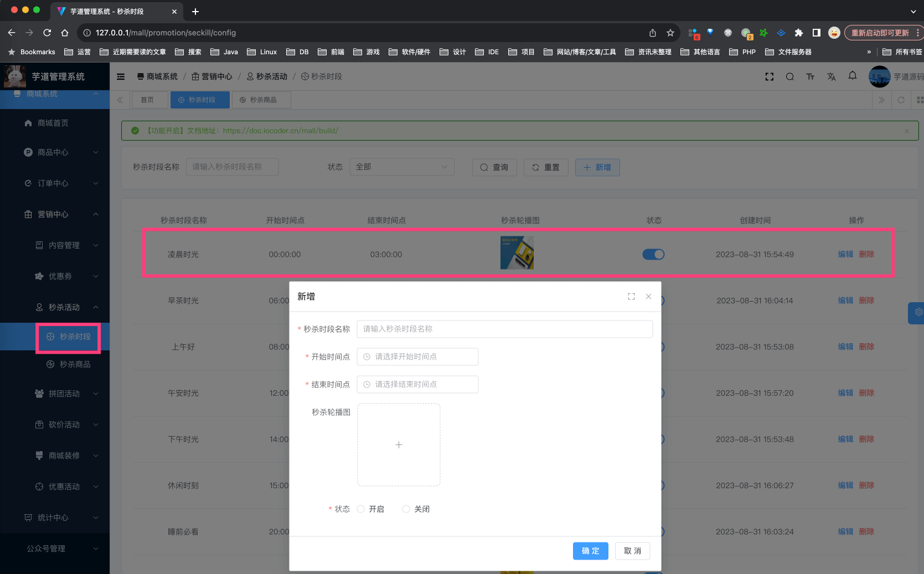Open the 状态 filter dropdown
924x574 pixels.
pos(401,167)
